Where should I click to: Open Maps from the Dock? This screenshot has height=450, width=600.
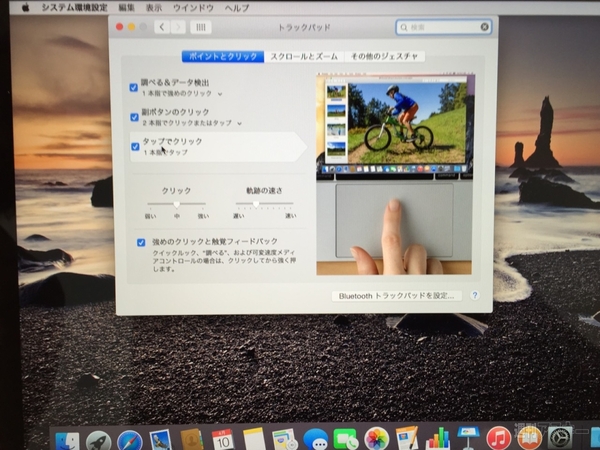(x=285, y=439)
